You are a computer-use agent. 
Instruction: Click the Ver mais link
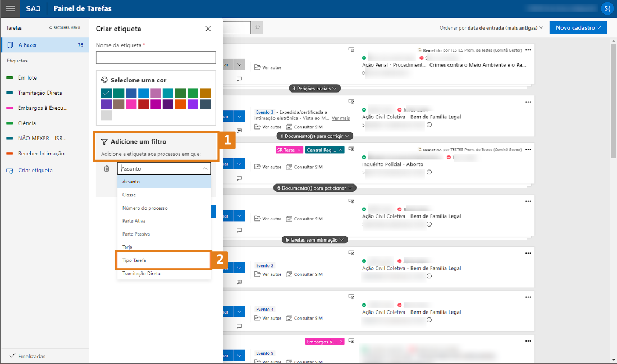pyautogui.click(x=340, y=118)
